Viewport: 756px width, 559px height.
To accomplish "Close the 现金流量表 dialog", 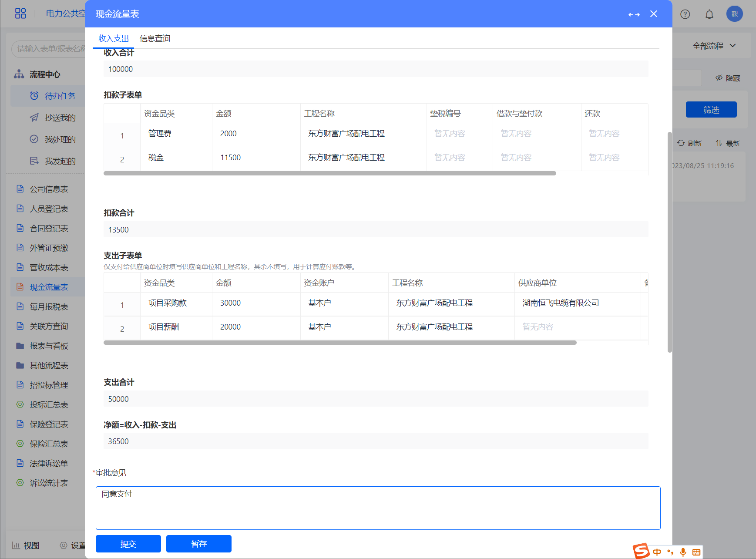I will click(x=654, y=14).
